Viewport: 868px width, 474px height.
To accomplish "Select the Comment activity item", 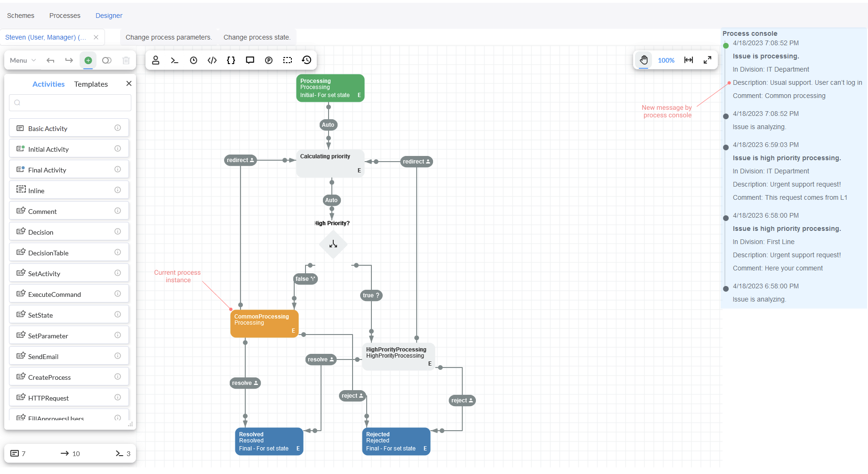I will pyautogui.click(x=69, y=211).
